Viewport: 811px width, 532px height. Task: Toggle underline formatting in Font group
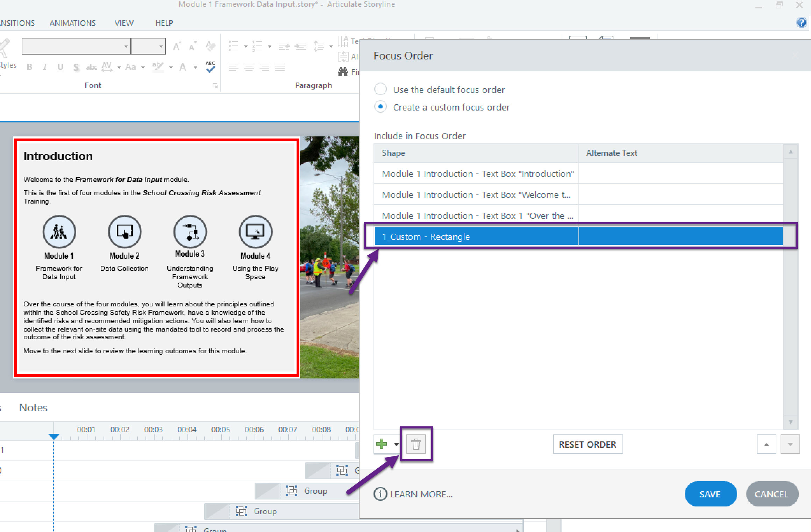pyautogui.click(x=60, y=67)
